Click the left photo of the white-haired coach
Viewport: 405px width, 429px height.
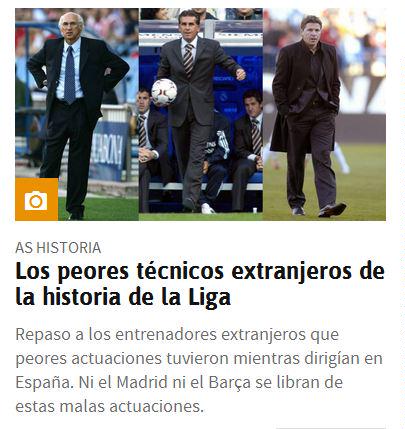77,114
